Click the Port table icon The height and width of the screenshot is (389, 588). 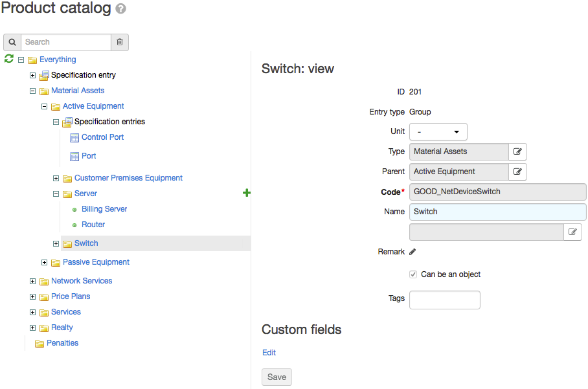pos(74,156)
